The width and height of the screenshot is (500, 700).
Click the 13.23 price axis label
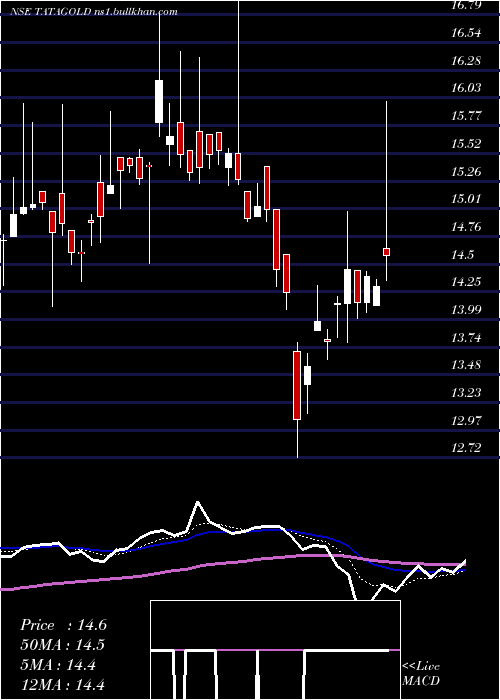tap(466, 393)
